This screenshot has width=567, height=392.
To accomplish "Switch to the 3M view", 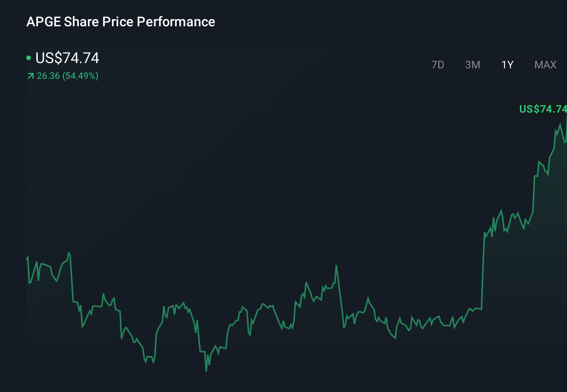I will click(472, 65).
